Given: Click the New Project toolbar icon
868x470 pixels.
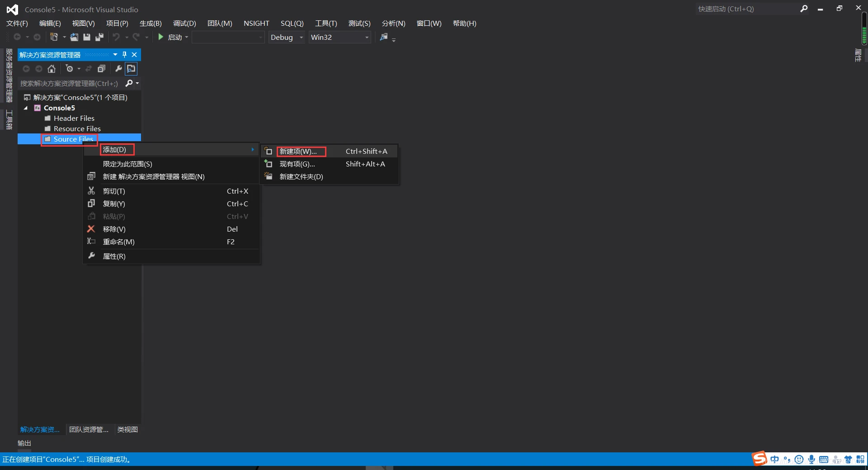Looking at the screenshot, I should pos(54,37).
